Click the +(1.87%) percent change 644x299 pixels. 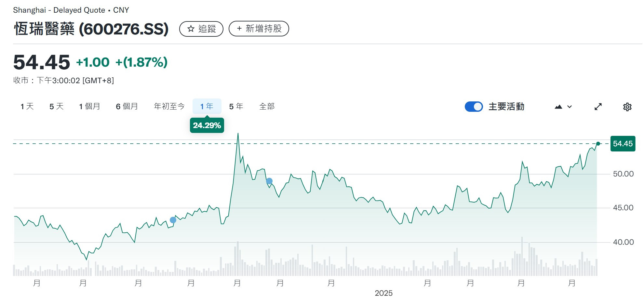coord(141,62)
